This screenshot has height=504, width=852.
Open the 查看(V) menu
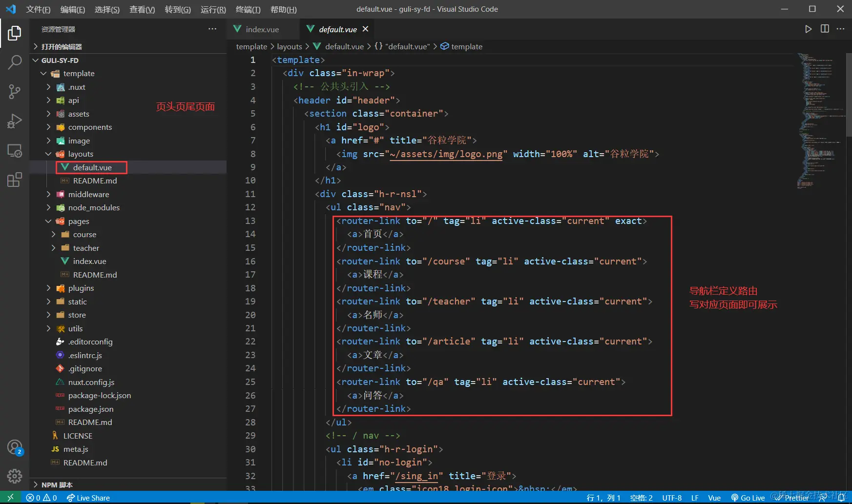pos(142,9)
